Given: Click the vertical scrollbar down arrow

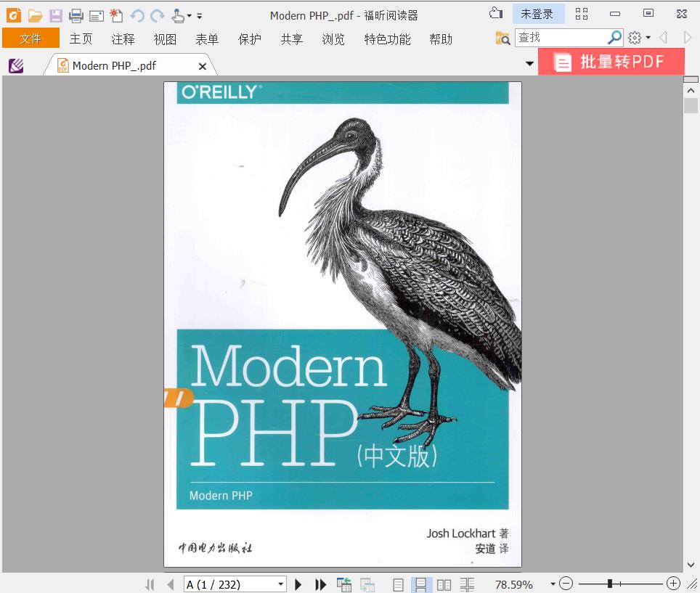Looking at the screenshot, I should pyautogui.click(x=691, y=565).
